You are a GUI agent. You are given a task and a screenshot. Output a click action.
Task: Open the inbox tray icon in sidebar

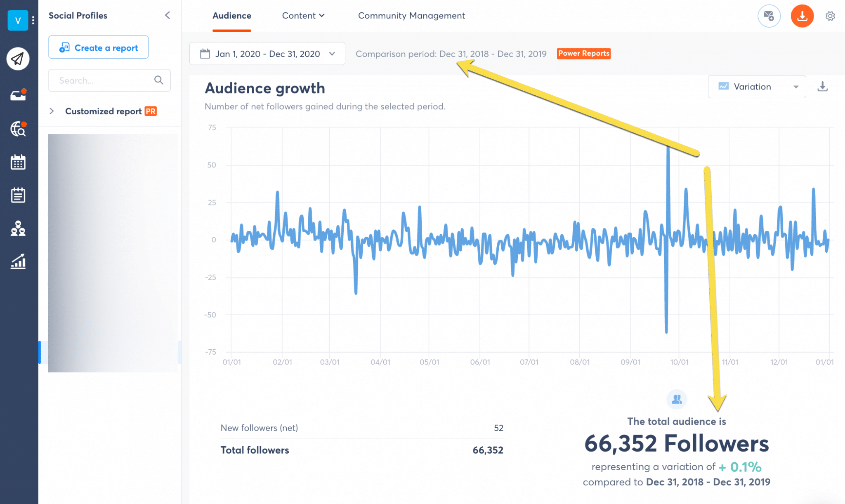[18, 95]
